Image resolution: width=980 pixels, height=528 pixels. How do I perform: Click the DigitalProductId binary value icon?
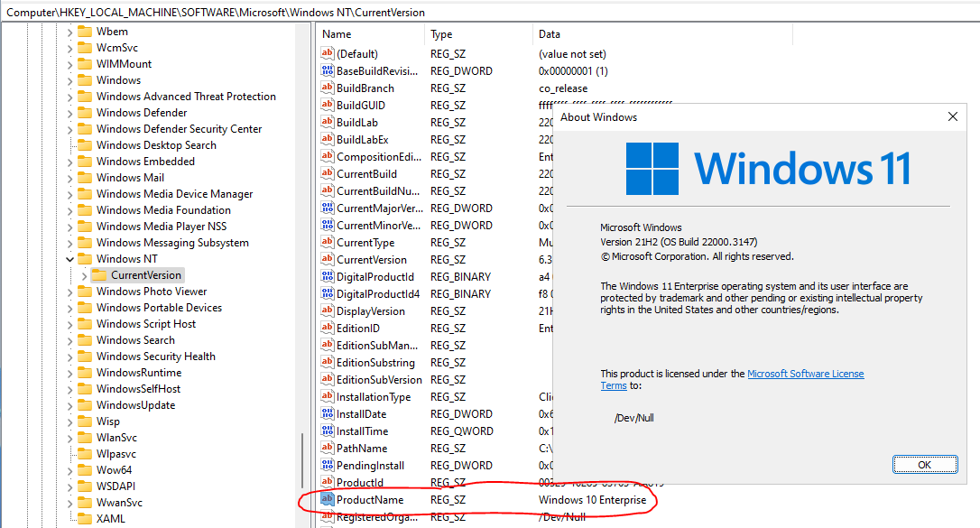[x=328, y=276]
